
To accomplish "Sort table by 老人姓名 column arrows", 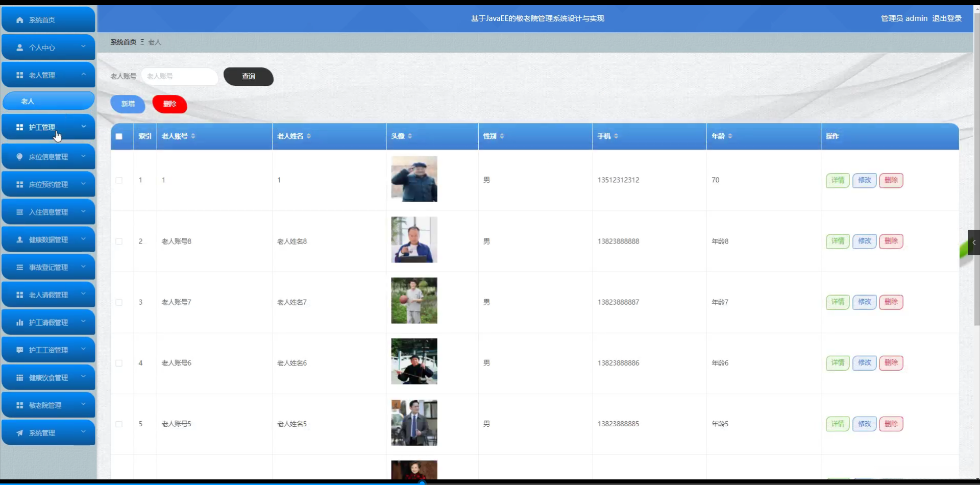I will (309, 136).
